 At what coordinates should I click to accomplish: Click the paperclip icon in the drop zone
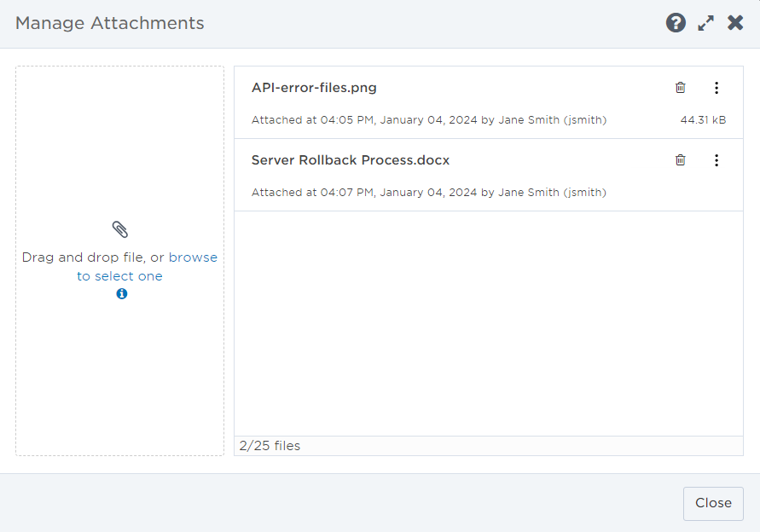[x=119, y=228]
